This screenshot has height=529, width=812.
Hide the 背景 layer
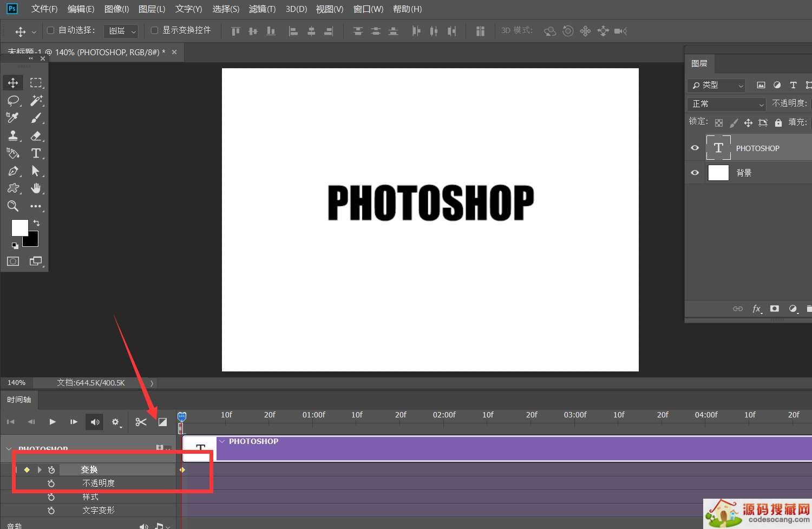(x=695, y=173)
